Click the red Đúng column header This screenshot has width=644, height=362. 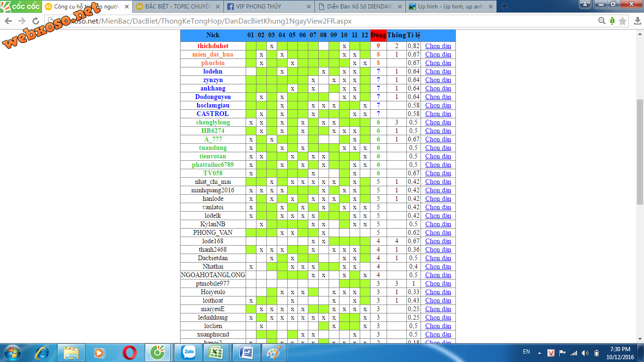point(378,35)
